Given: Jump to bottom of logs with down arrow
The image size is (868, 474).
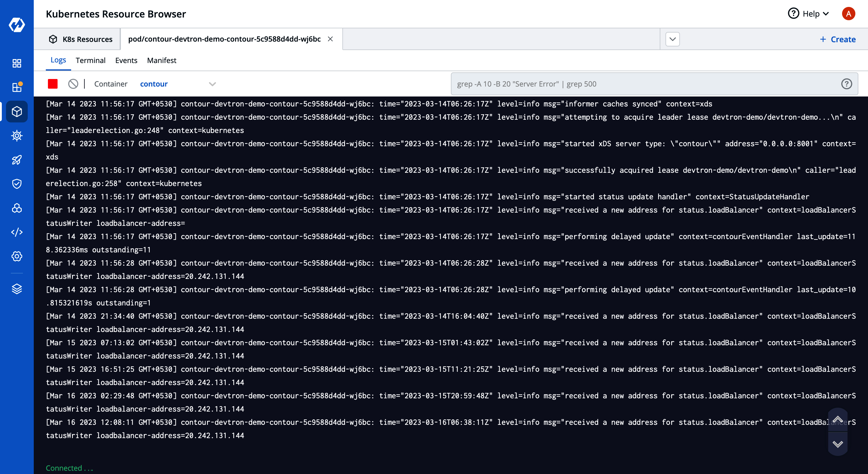Looking at the screenshot, I should pyautogui.click(x=838, y=444).
